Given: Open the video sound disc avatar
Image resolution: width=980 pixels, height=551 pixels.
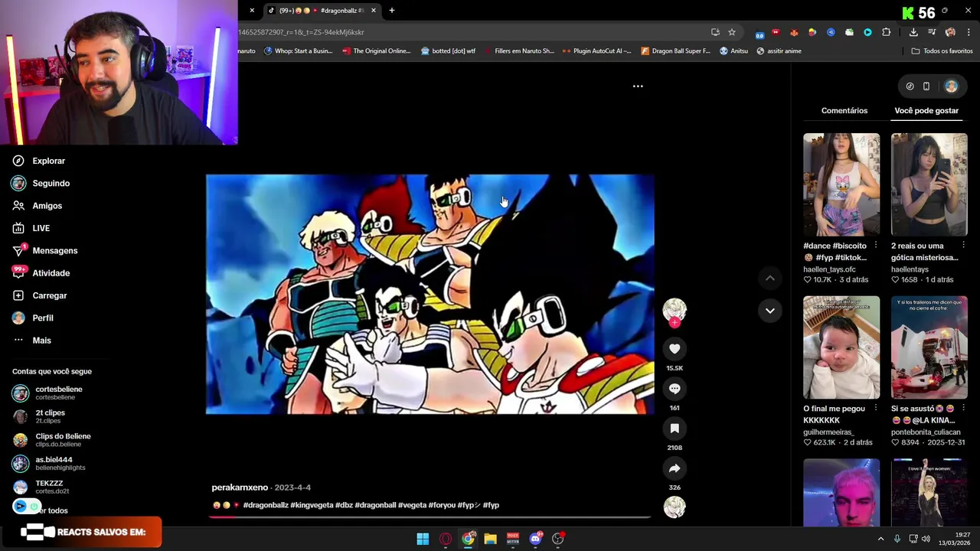Looking at the screenshot, I should 675,507.
